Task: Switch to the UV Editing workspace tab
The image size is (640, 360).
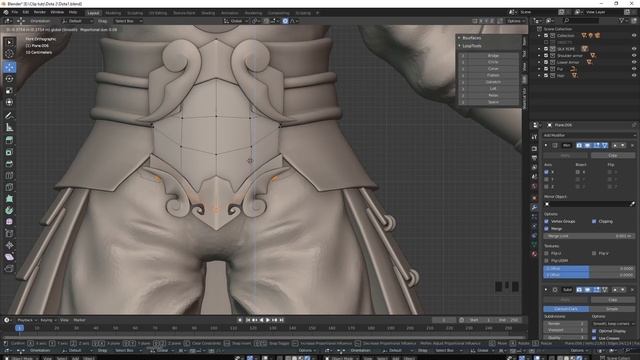Action: pyautogui.click(x=158, y=13)
